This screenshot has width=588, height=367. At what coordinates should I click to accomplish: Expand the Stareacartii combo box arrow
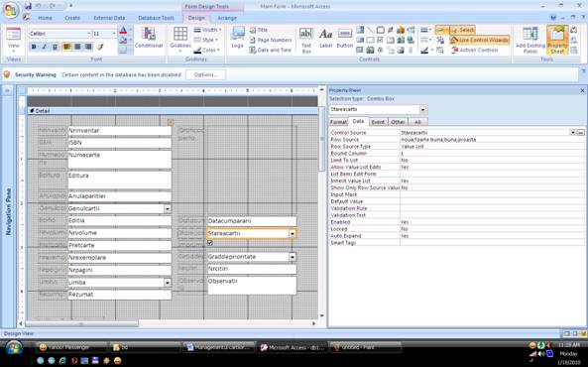293,234
